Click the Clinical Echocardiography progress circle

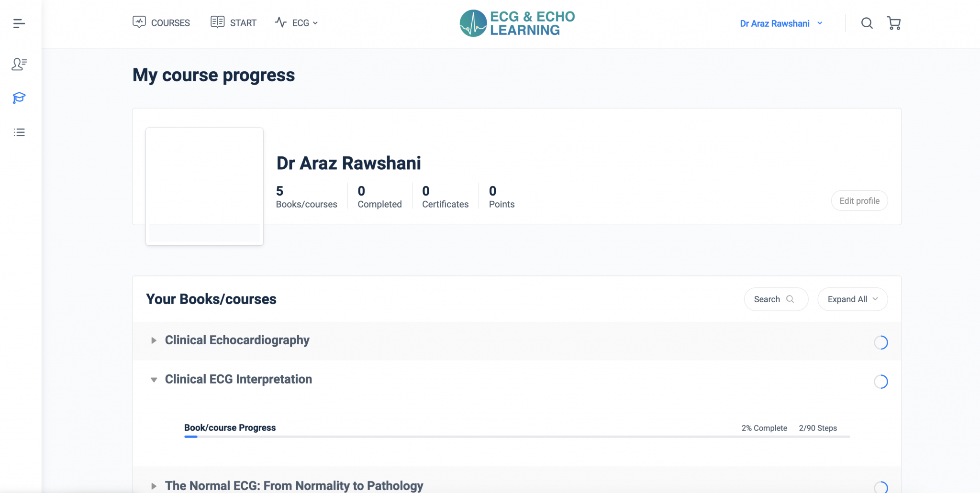pyautogui.click(x=880, y=342)
